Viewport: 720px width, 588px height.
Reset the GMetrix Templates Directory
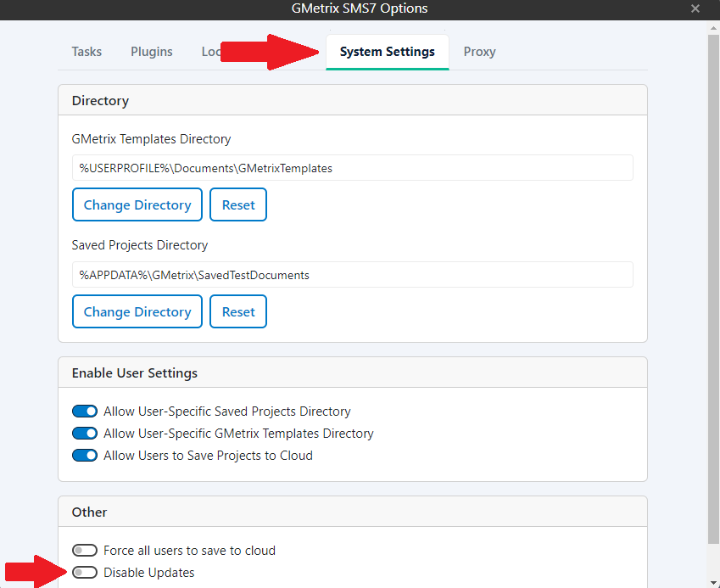click(238, 204)
